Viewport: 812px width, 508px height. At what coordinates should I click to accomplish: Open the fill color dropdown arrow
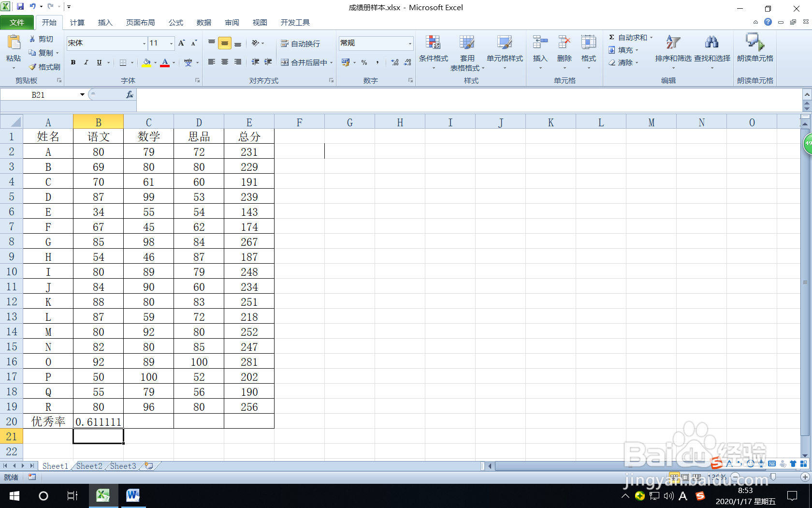pyautogui.click(x=155, y=62)
